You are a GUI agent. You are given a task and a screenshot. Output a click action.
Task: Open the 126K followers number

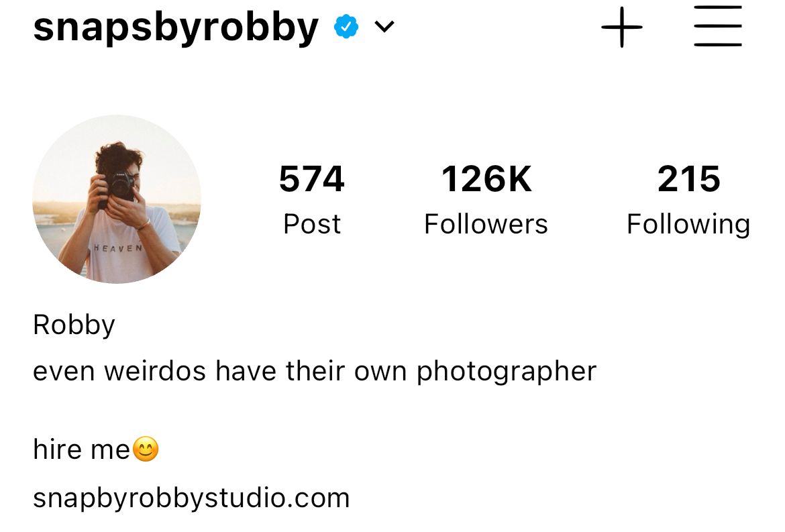coord(486,178)
